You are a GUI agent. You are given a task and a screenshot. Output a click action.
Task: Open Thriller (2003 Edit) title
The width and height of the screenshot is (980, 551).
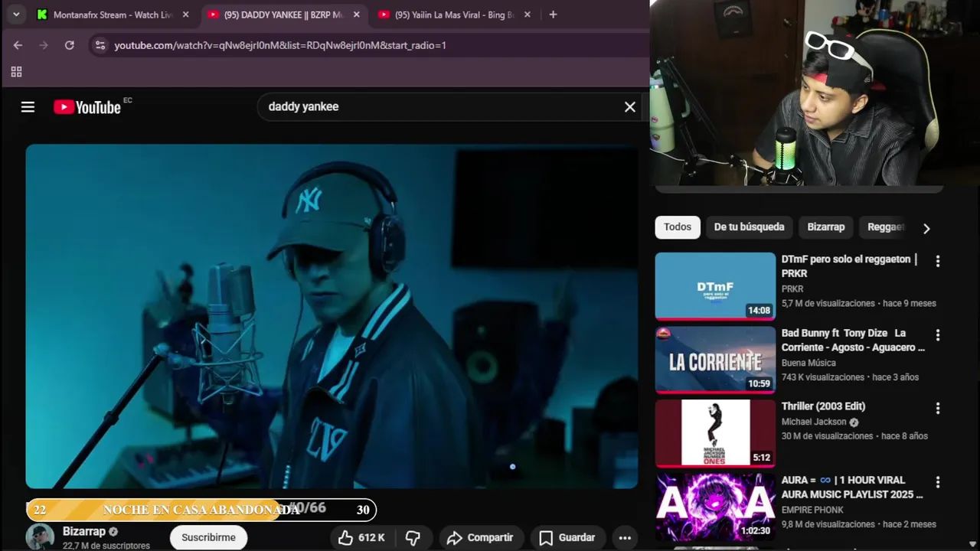pyautogui.click(x=823, y=406)
